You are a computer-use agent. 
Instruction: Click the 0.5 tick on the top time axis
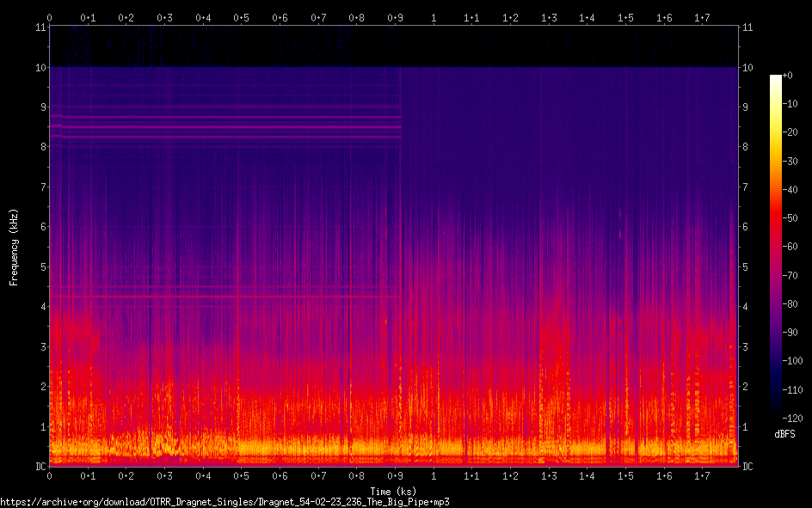[x=242, y=17]
